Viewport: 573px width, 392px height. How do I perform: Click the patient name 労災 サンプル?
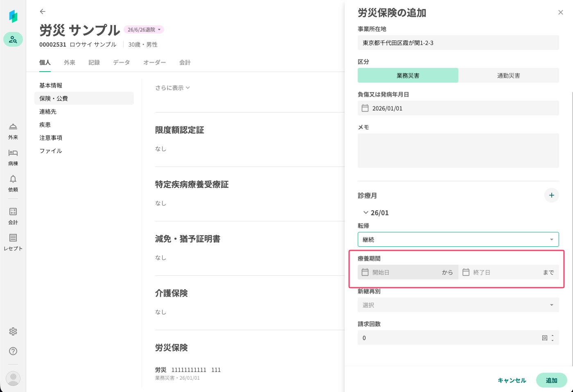(80, 30)
